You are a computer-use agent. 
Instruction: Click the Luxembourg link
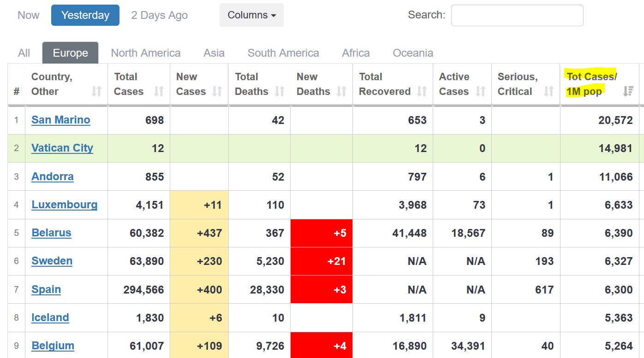click(65, 205)
